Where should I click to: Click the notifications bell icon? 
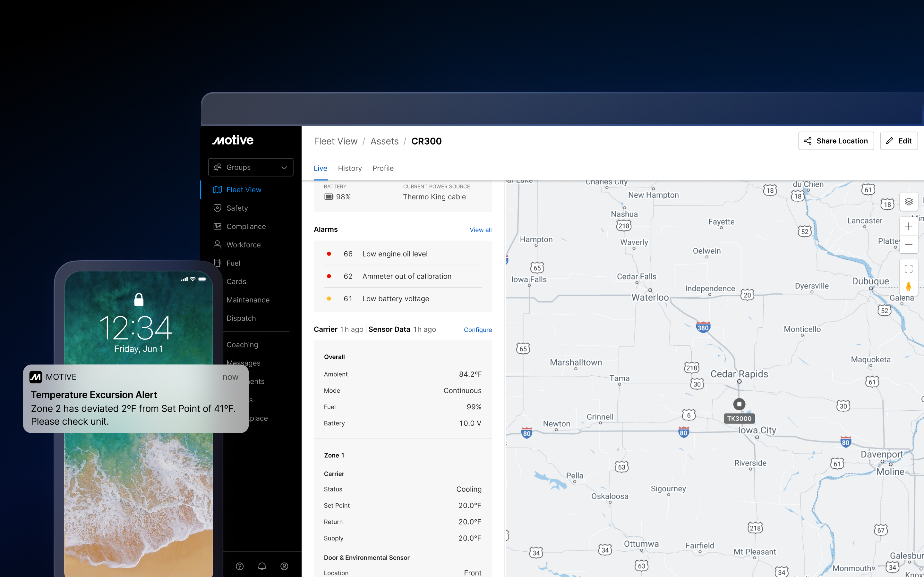pyautogui.click(x=262, y=566)
